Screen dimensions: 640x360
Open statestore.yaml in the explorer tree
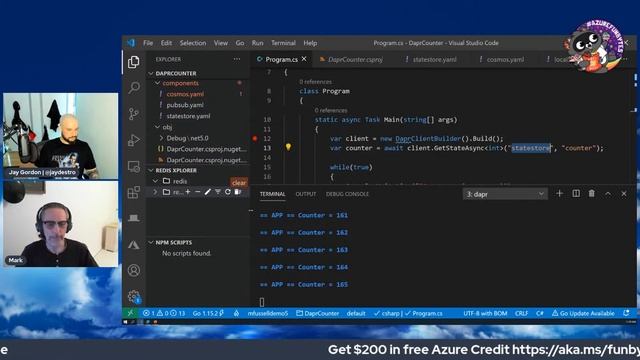tap(188, 116)
